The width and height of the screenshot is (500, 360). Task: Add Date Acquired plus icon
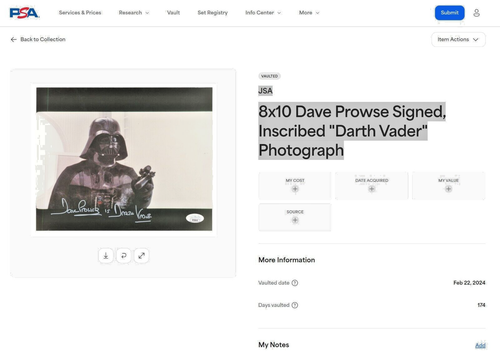(372, 189)
